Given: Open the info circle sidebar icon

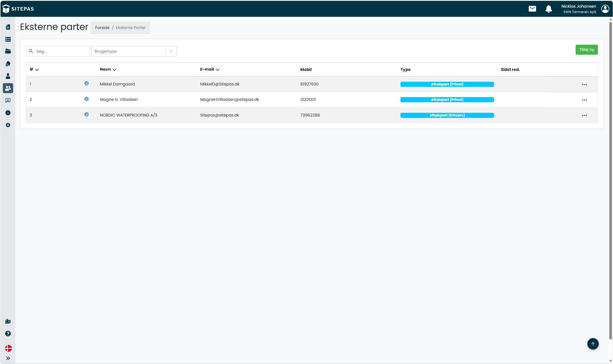Looking at the screenshot, I should click(x=8, y=113).
